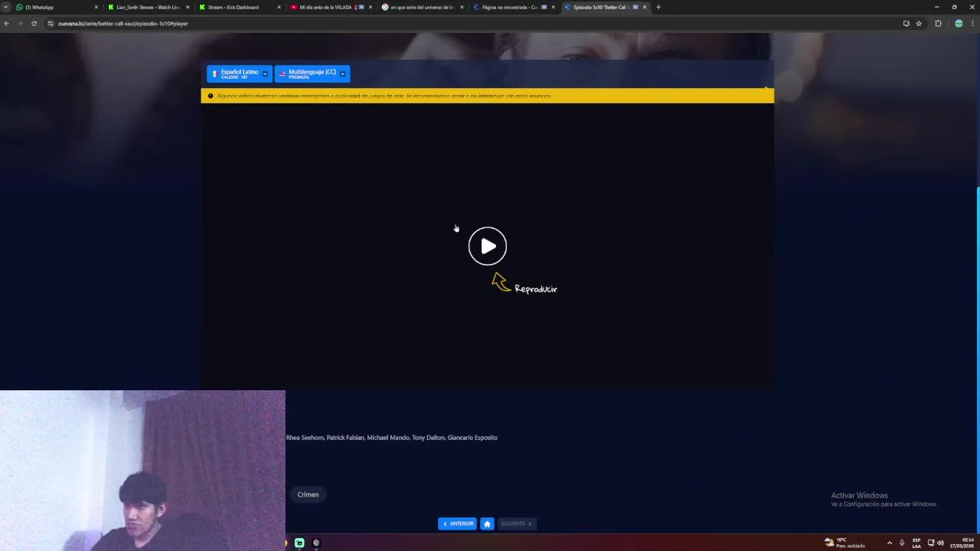Open the Chrome three-dot menu
Image resolution: width=980 pixels, height=551 pixels.
pyautogui.click(x=972, y=24)
